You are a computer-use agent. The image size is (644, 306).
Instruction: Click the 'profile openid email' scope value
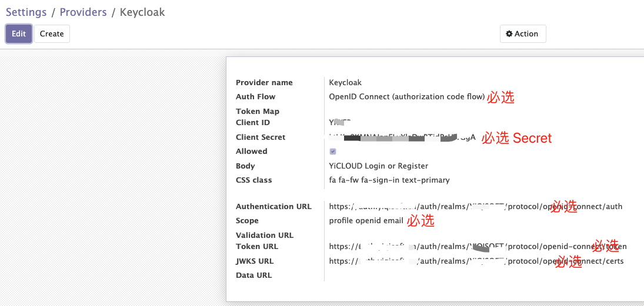pyautogui.click(x=366, y=221)
